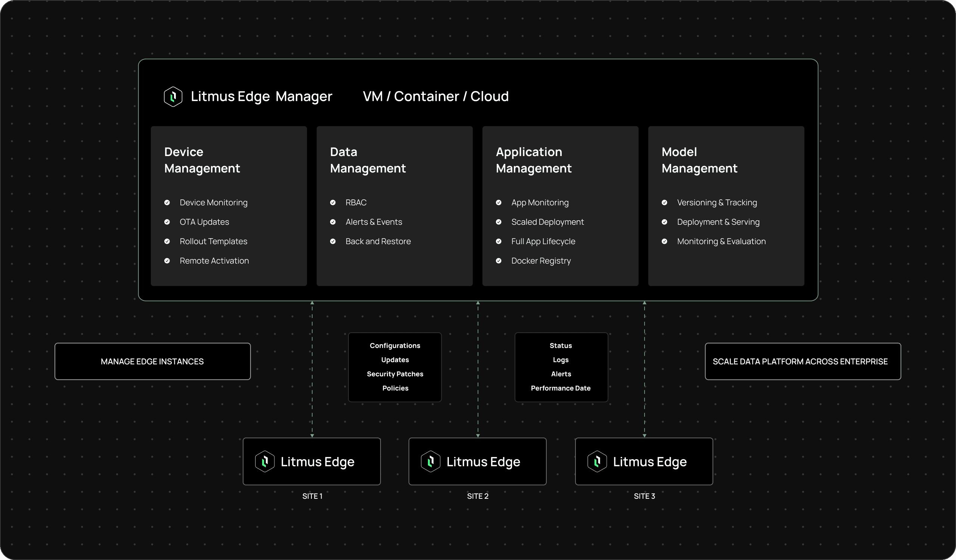956x560 pixels.
Task: Click the checkmark icon beside OTA Updates
Action: click(167, 222)
